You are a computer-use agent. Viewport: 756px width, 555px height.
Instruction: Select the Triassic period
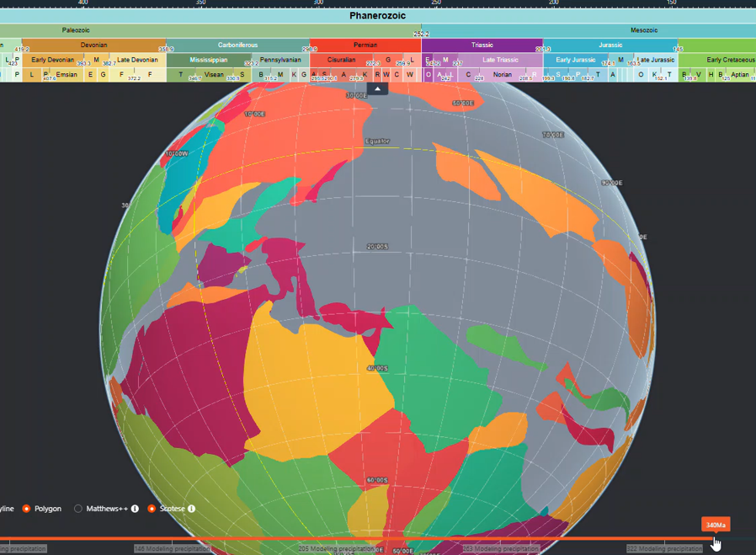pos(482,45)
